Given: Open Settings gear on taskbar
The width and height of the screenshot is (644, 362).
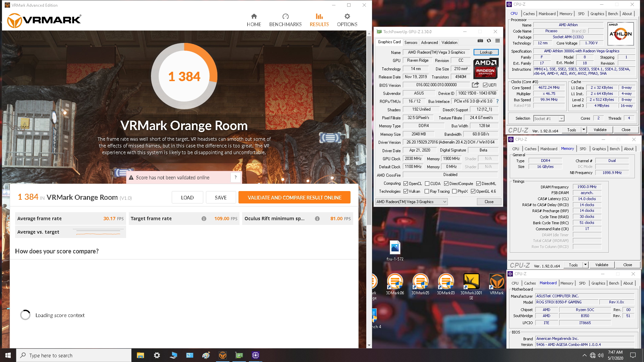Looking at the screenshot, I should (157, 355).
